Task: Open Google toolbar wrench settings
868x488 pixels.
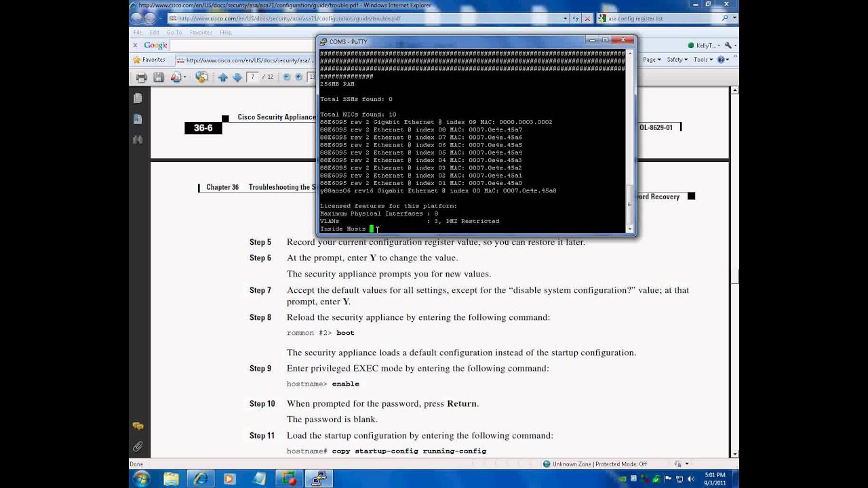Action: coord(729,45)
